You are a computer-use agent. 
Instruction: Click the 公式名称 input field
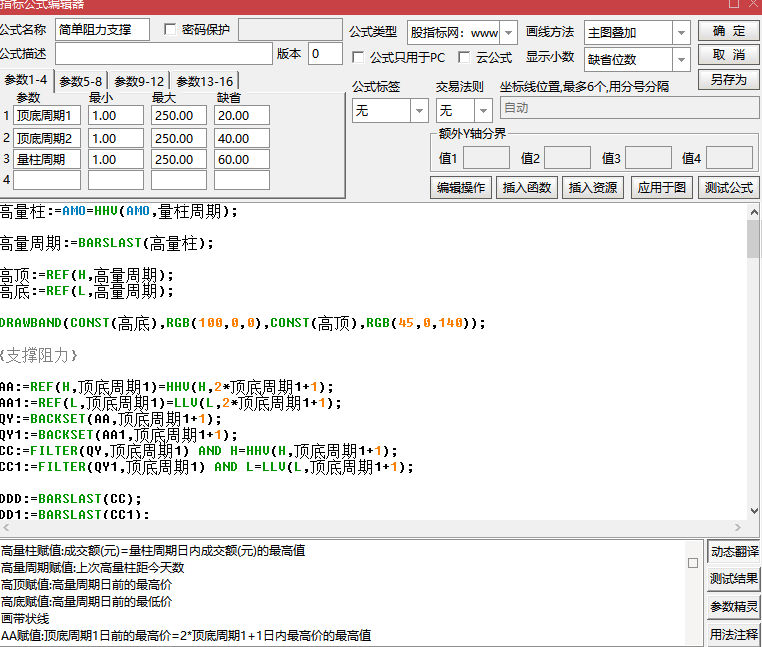(102, 30)
